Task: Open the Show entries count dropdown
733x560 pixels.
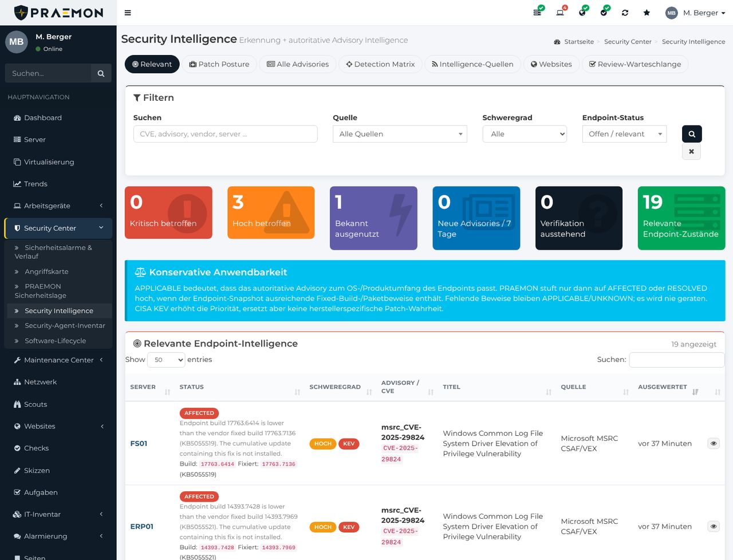Action: [166, 360]
